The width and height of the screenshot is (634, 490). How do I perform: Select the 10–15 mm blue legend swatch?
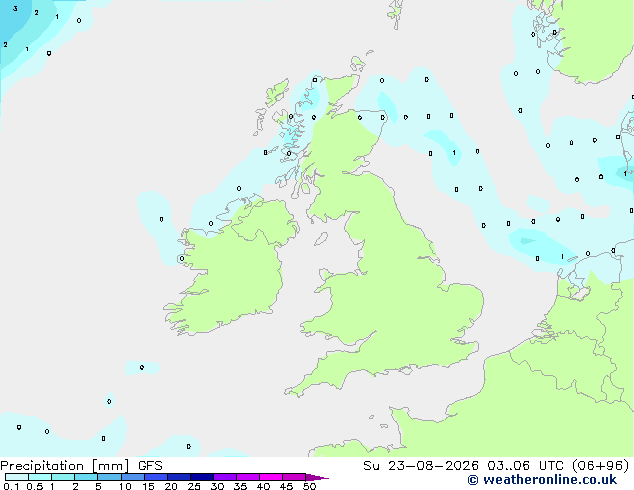coord(133,477)
